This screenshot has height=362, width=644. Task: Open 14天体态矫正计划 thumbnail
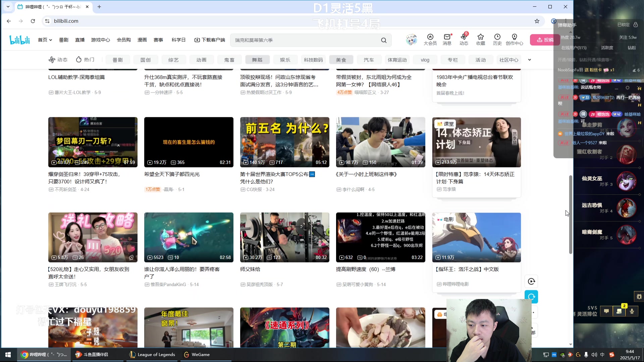[x=477, y=142]
